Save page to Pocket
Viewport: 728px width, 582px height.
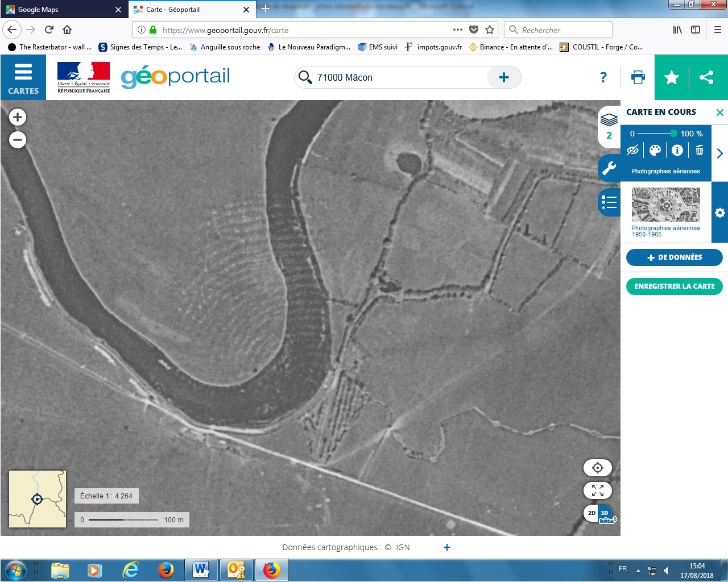(x=474, y=30)
